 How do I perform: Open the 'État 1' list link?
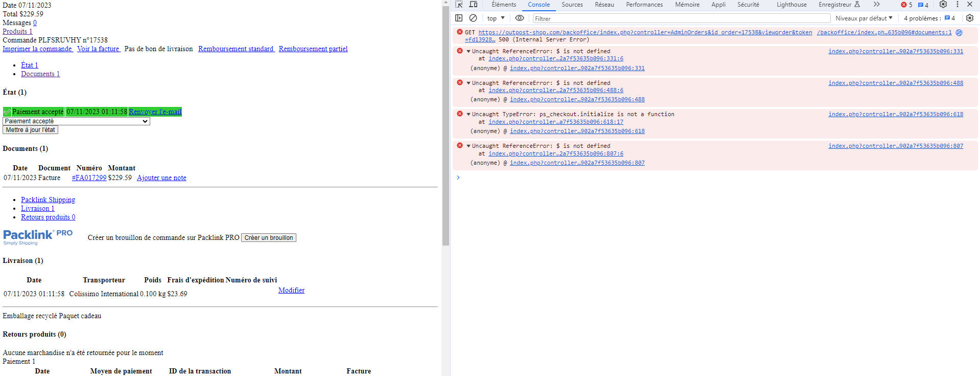[30, 65]
